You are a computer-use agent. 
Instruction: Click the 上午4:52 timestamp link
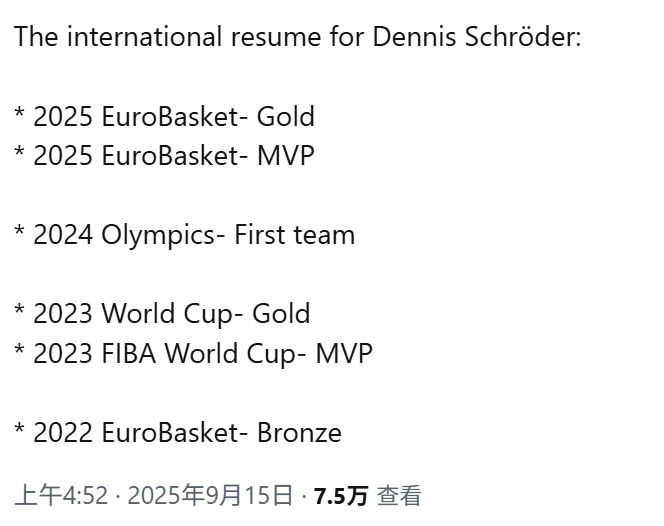point(61,495)
